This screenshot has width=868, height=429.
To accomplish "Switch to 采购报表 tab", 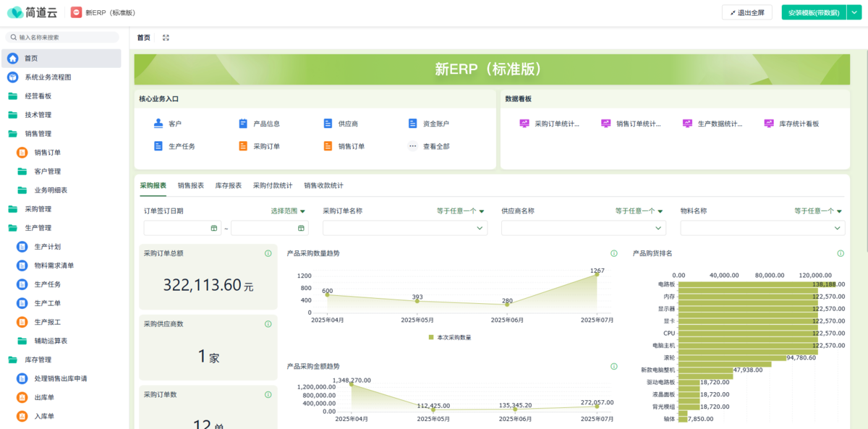I will point(153,186).
